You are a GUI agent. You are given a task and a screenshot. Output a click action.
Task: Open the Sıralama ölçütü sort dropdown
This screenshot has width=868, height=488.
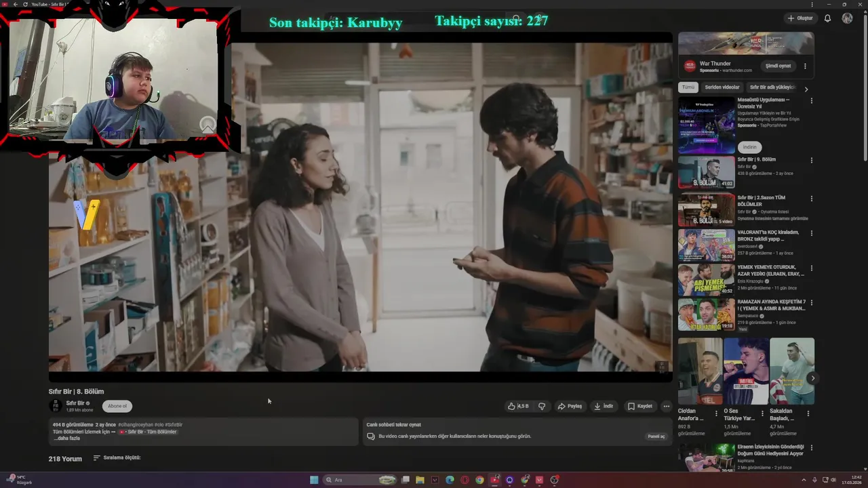[x=117, y=458]
